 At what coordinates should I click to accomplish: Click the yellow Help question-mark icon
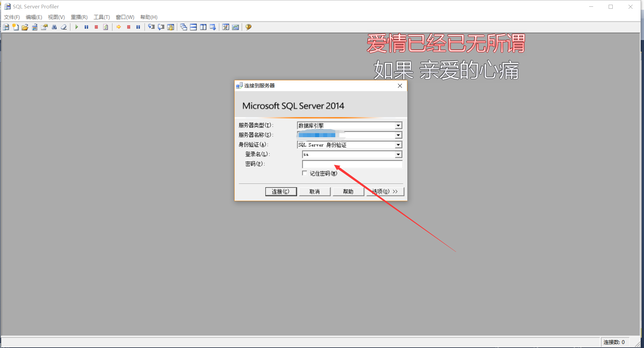point(248,27)
